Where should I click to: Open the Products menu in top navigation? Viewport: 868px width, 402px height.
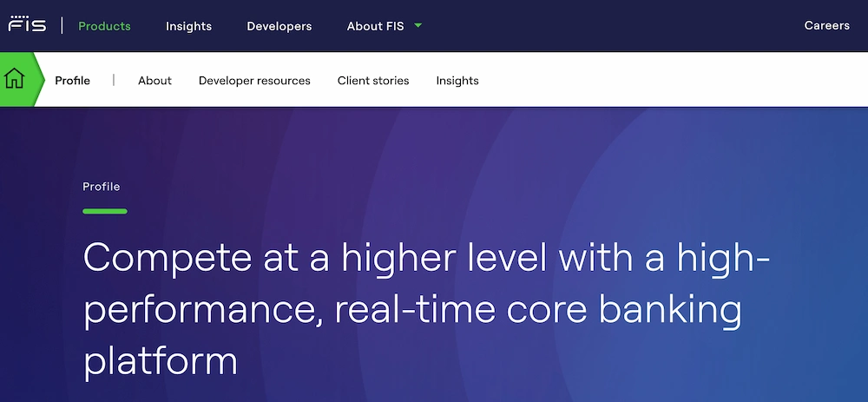[x=104, y=26]
